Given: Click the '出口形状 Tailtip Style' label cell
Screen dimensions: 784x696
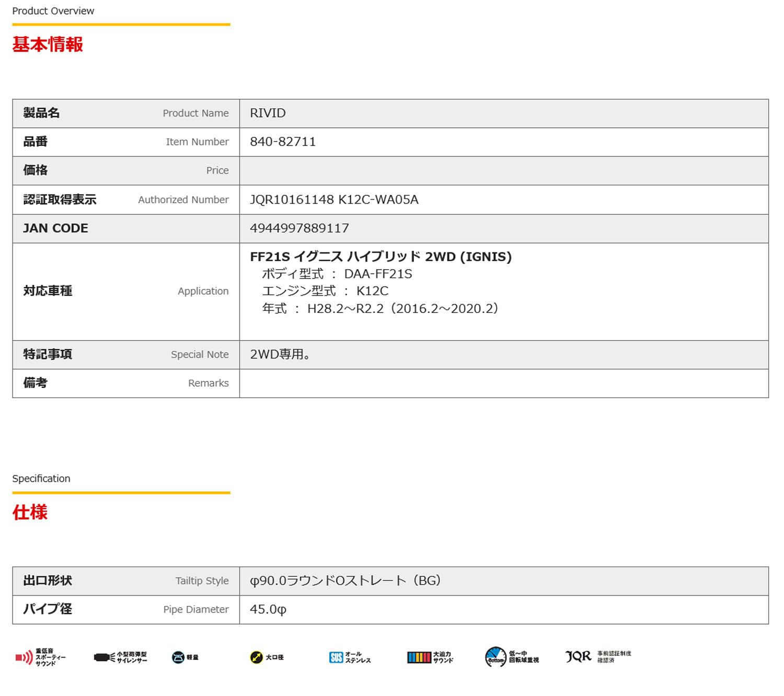Looking at the screenshot, I should click(x=126, y=581).
